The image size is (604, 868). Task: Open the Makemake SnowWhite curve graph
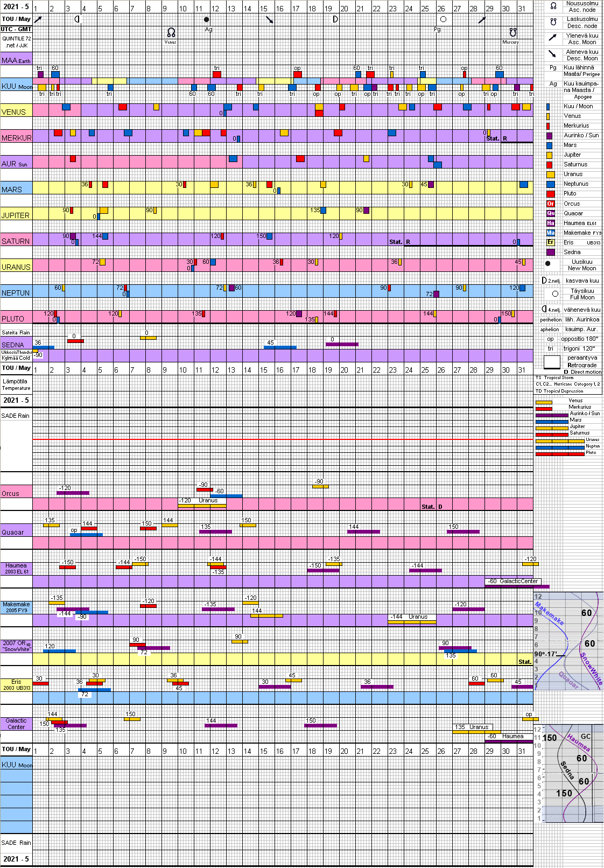(x=568, y=641)
